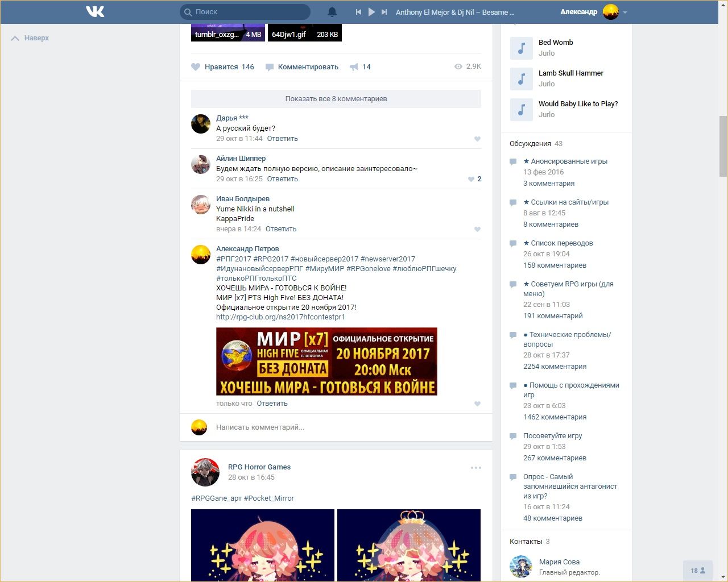Open the Контакты section
Screen dimensions: 728x582
coord(526,542)
